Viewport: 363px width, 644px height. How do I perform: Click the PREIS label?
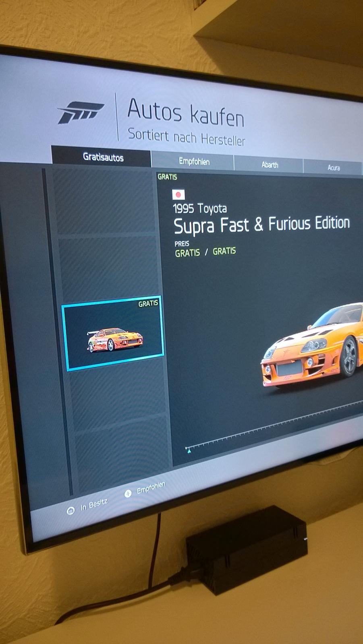tap(182, 244)
